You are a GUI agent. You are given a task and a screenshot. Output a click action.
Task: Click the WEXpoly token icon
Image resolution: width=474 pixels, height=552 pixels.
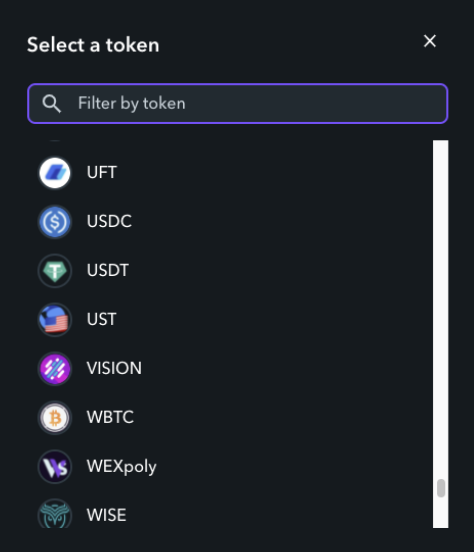tap(55, 466)
